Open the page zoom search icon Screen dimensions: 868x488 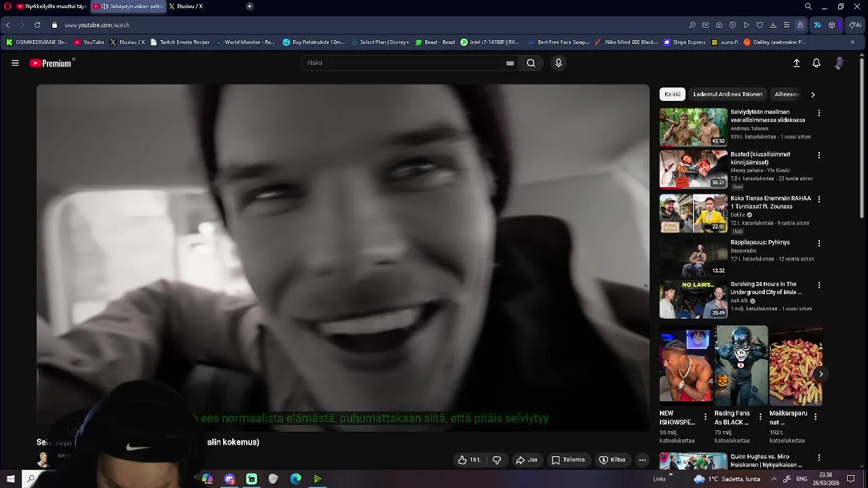[x=692, y=25]
